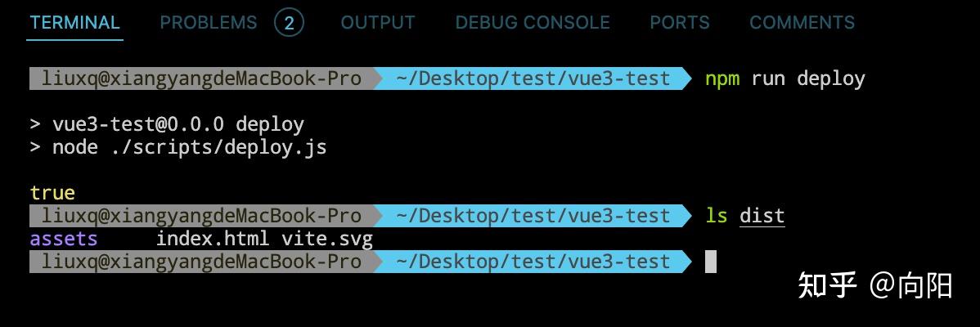Click the assets directory name
Viewport: 980px width, 327px height.
(64, 239)
